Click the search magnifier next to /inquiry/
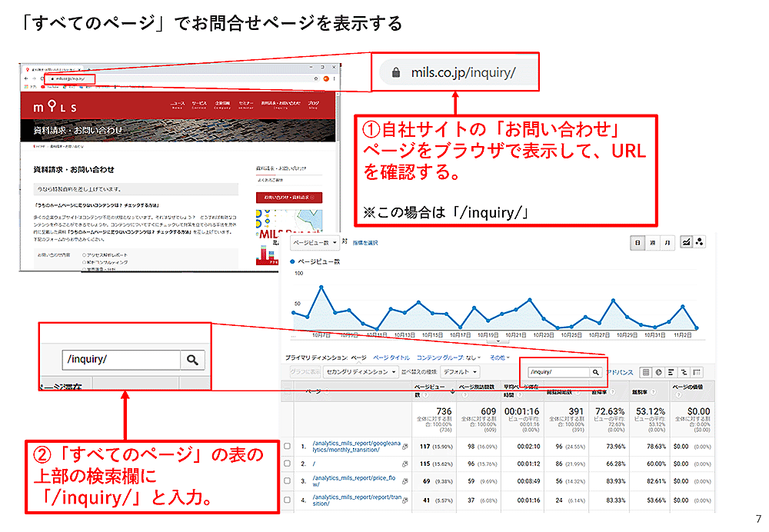The height and width of the screenshot is (532, 769). (595, 372)
